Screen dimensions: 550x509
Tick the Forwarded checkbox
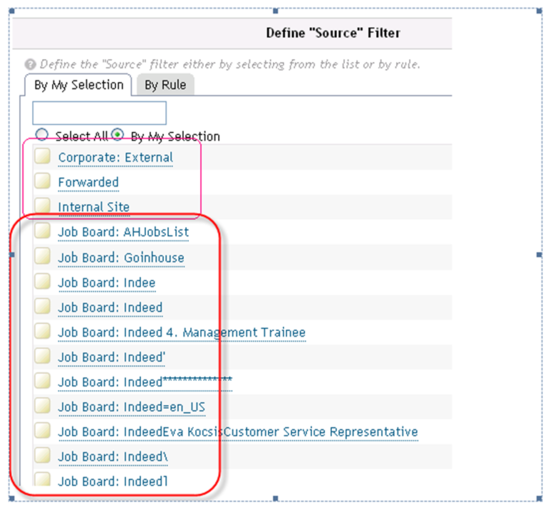[43, 181]
